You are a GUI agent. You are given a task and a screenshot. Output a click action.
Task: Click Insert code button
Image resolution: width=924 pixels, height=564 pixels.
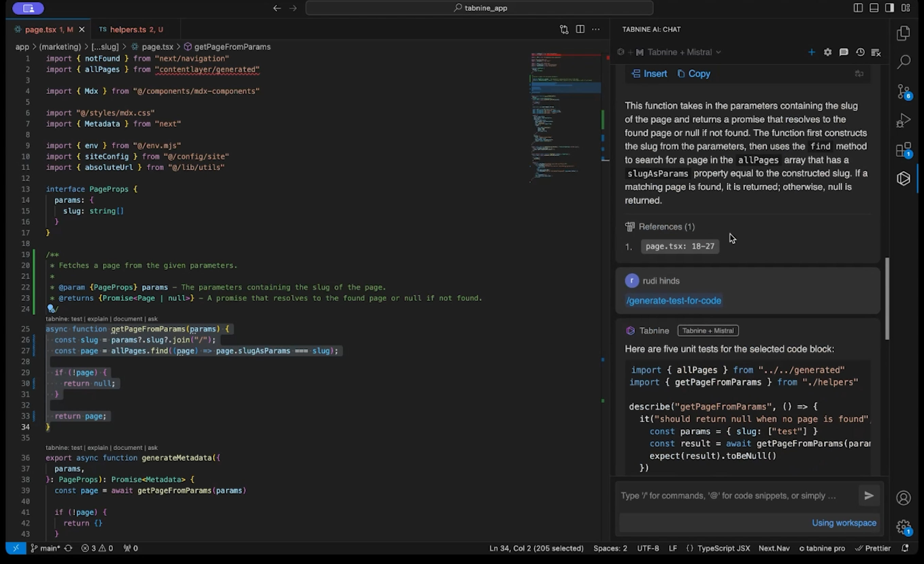pos(650,73)
